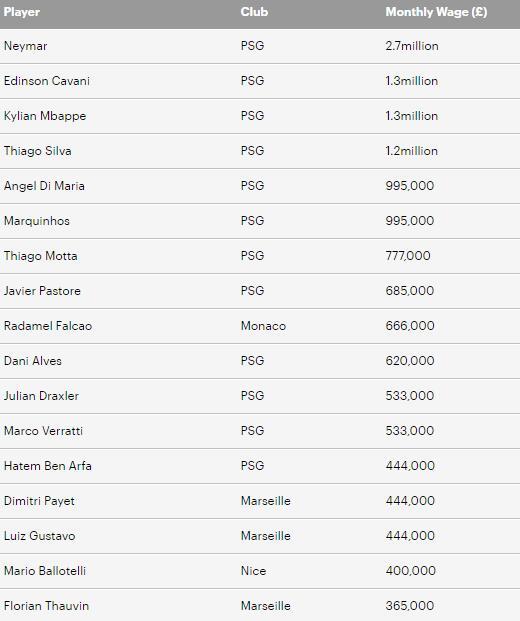Click Julian Draxler's name
The width and height of the screenshot is (520, 621).
click(42, 396)
